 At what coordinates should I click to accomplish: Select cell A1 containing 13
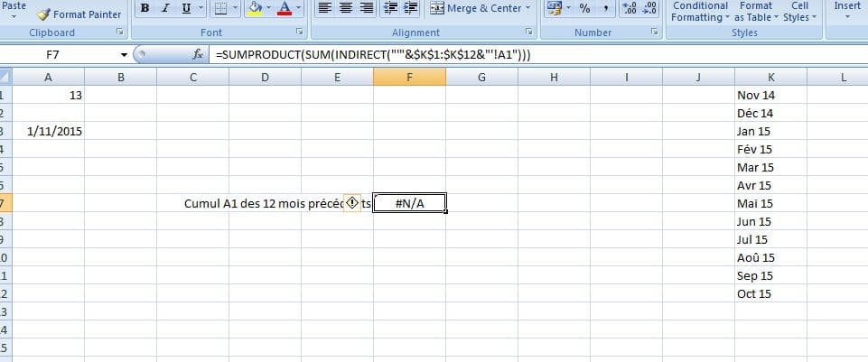[x=48, y=95]
